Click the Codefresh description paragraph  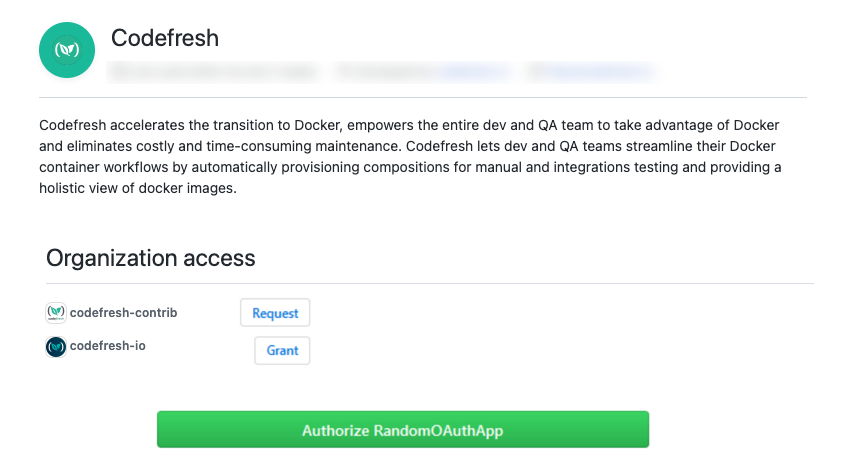(410, 156)
